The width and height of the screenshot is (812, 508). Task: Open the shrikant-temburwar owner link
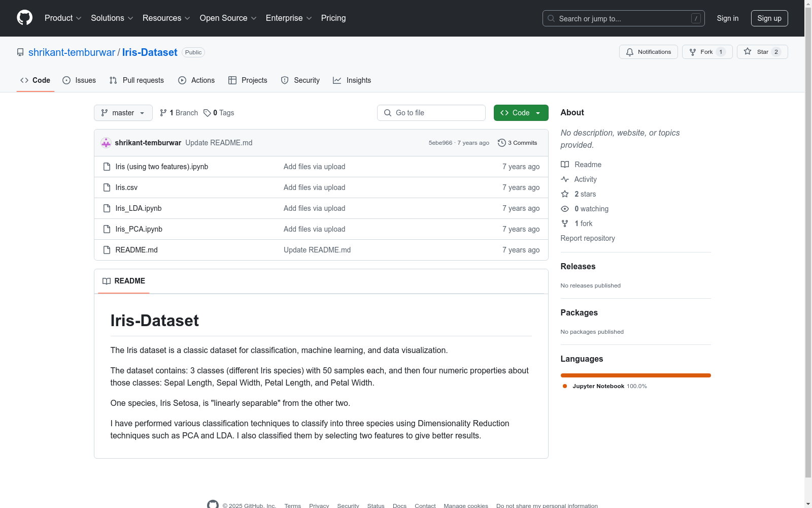(x=72, y=52)
